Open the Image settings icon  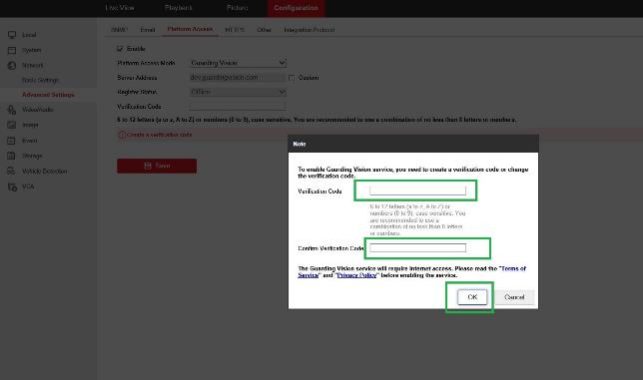click(x=12, y=125)
